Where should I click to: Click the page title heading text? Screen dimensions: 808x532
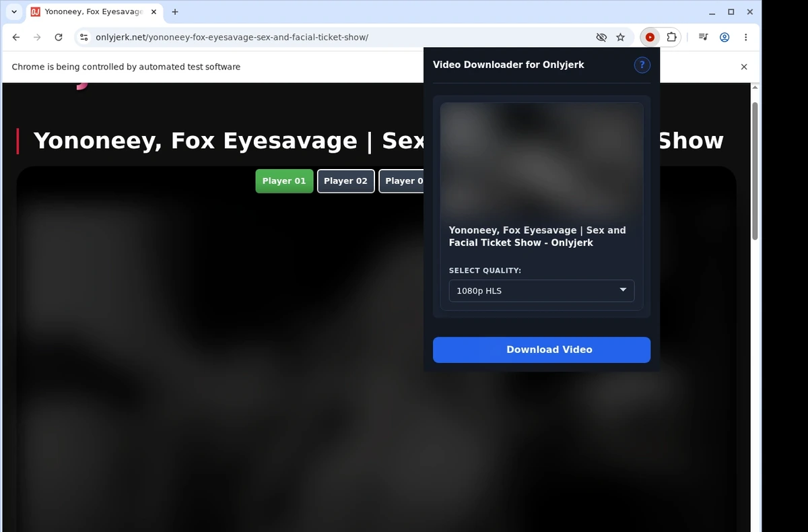[x=378, y=141]
